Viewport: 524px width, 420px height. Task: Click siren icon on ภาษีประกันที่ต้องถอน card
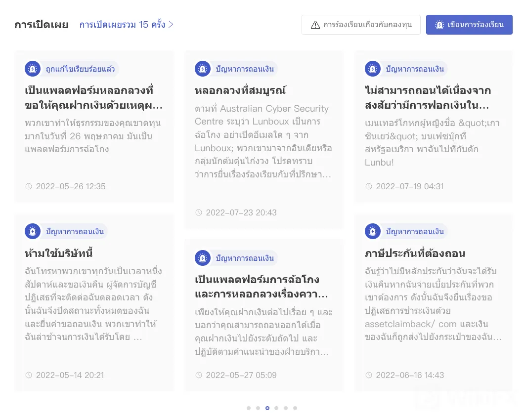(373, 231)
